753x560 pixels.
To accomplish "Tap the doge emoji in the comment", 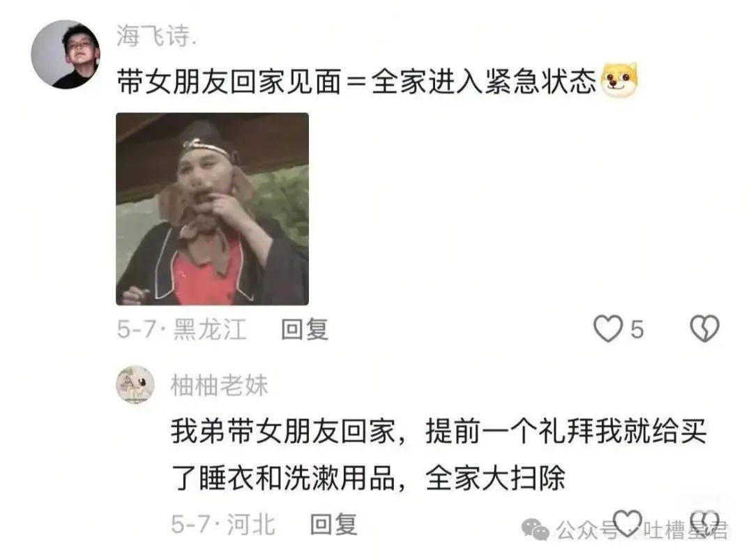I will tap(620, 80).
